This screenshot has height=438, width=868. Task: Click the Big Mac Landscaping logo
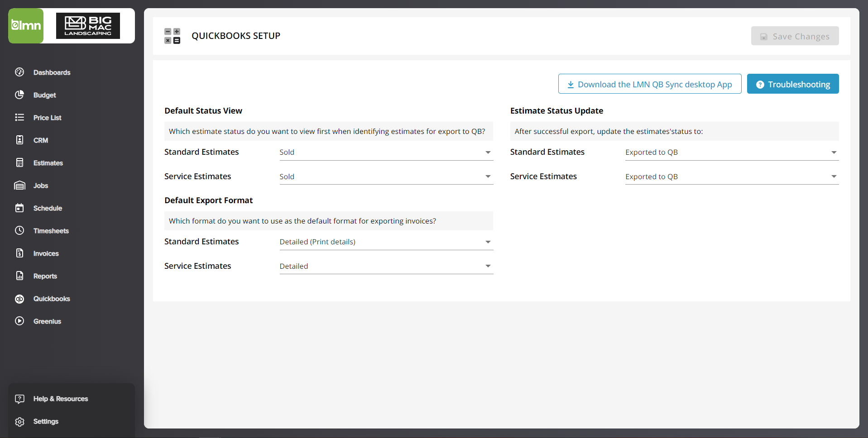(x=88, y=26)
